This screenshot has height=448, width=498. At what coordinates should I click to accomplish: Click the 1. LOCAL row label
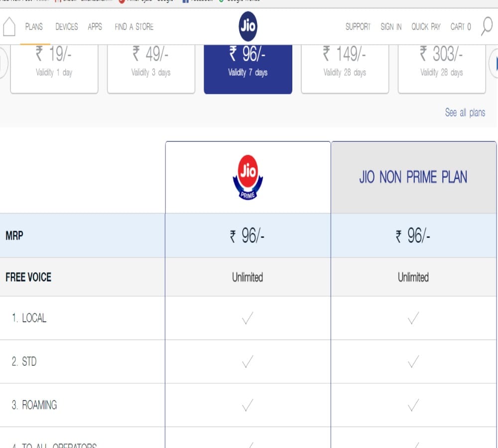29,318
